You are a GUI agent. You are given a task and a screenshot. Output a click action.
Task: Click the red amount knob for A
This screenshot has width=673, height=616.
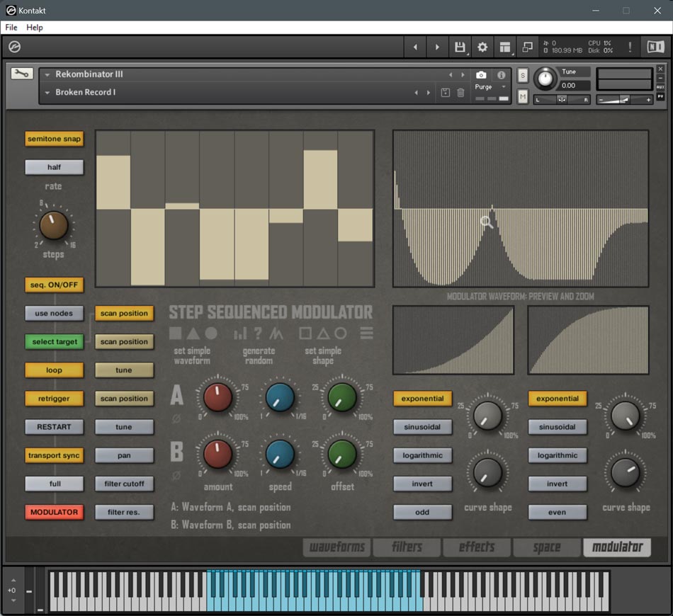(217, 397)
